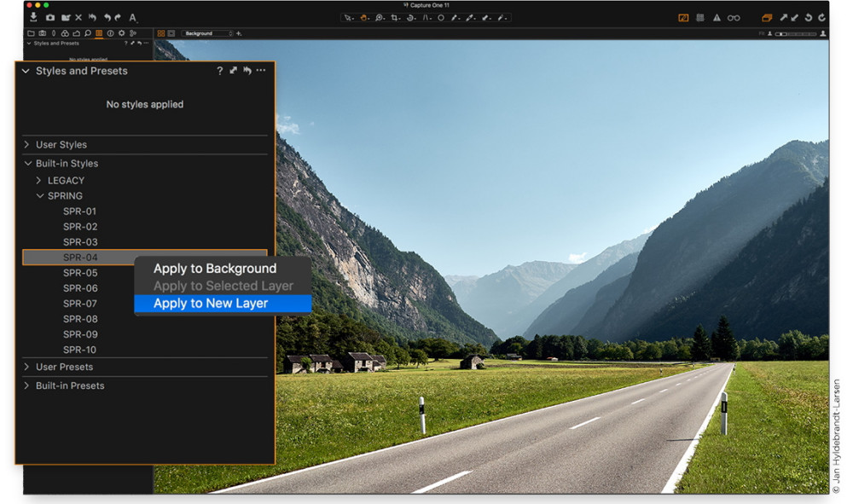Select the SPR-07 style
Viewport: 853px width, 504px height.
(80, 304)
